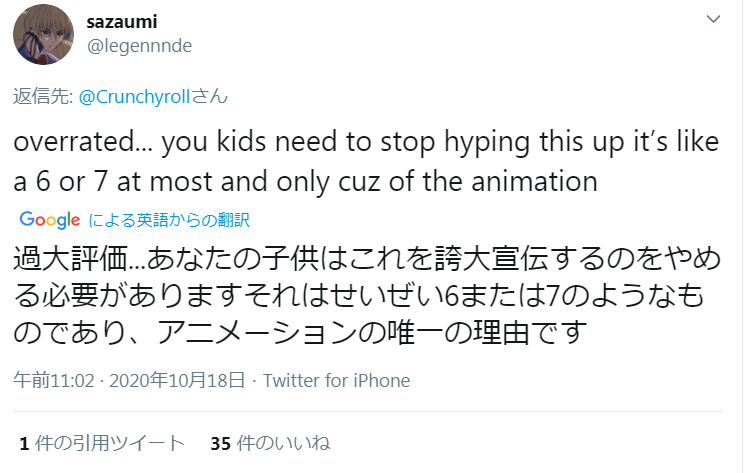The height and width of the screenshot is (473, 744).
Task: Click the さん suffix after Crunchyroll
Action: pos(210,98)
